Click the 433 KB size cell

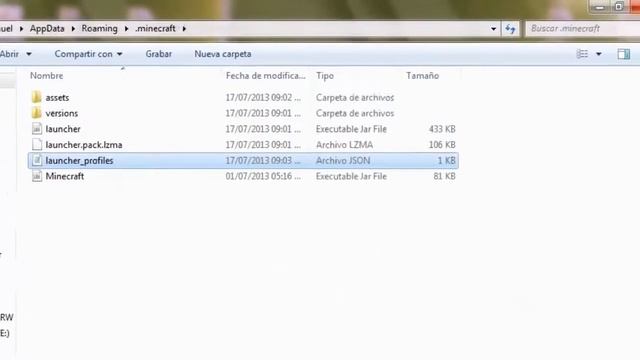click(x=442, y=129)
